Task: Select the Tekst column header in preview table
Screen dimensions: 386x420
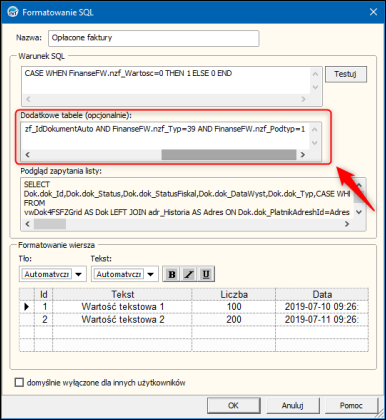Action: tap(122, 294)
